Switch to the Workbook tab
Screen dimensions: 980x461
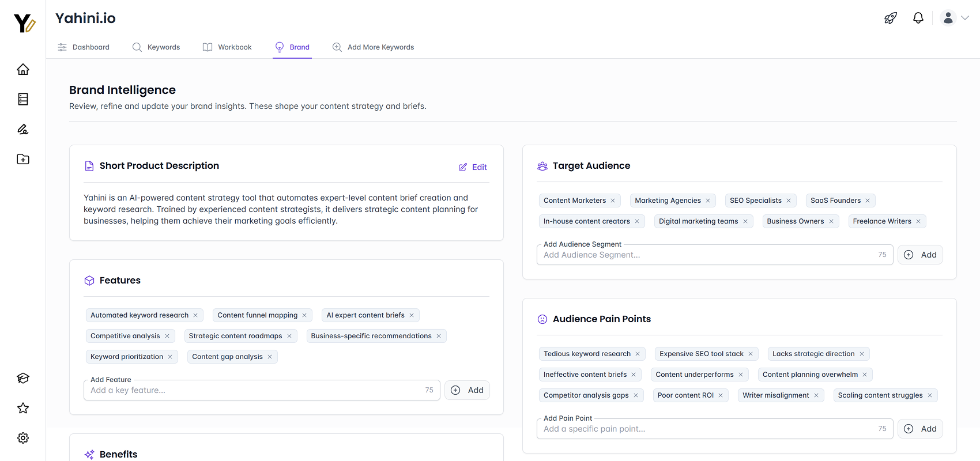point(227,47)
